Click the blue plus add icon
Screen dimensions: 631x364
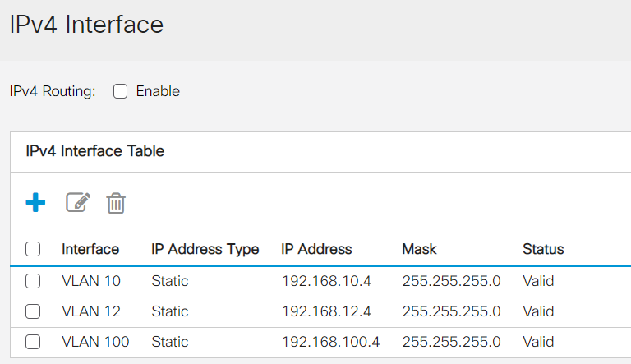tap(35, 202)
